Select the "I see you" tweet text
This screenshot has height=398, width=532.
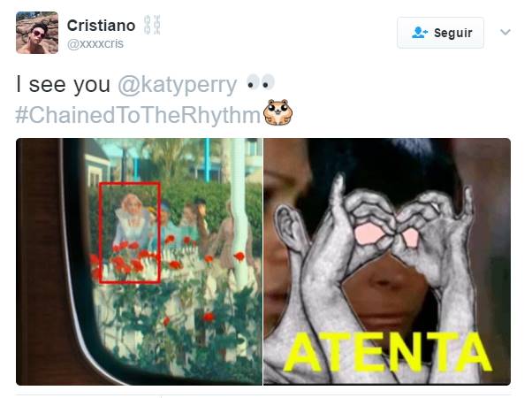click(x=63, y=84)
